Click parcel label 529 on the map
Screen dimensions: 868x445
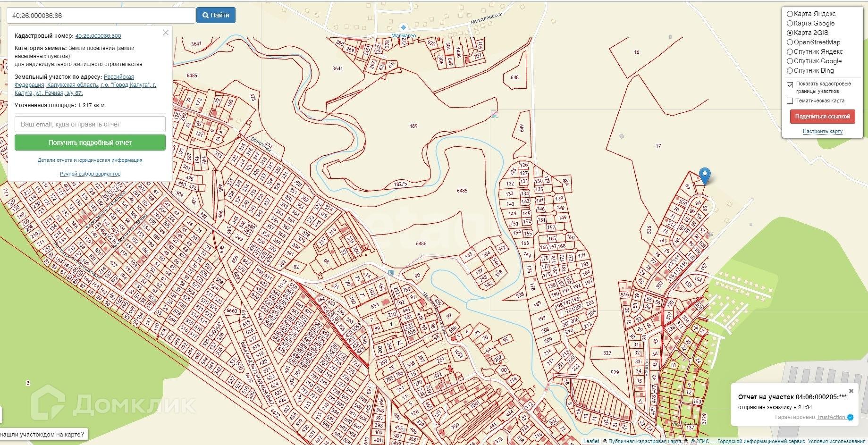[615, 372]
